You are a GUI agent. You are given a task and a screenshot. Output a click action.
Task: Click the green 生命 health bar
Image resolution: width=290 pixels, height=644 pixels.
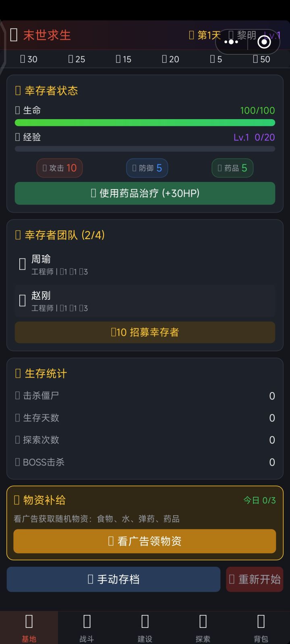[145, 123]
